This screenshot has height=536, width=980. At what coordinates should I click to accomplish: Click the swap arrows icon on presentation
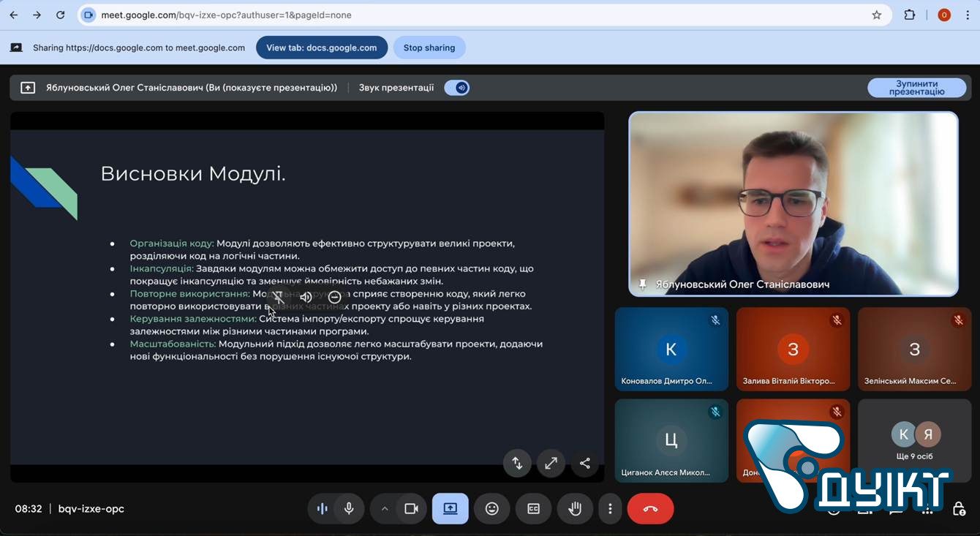(517, 463)
